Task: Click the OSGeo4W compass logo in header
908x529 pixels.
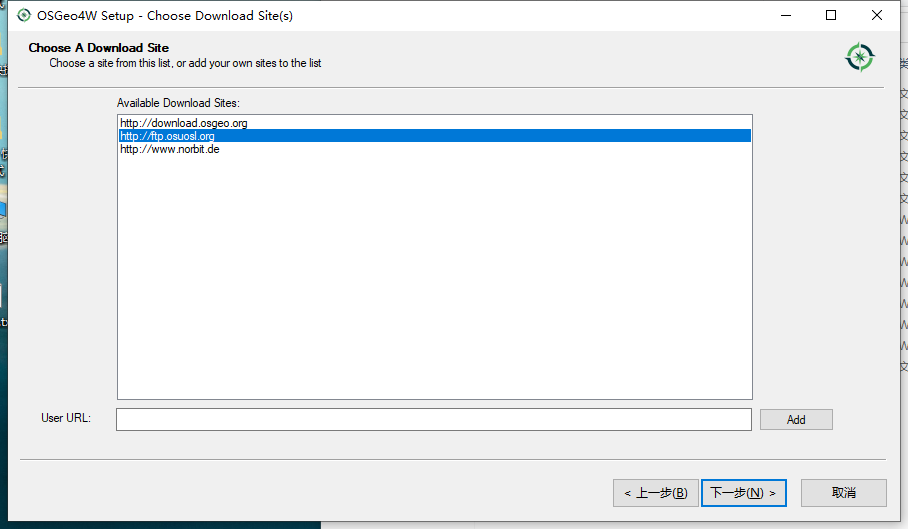Action: coord(860,57)
